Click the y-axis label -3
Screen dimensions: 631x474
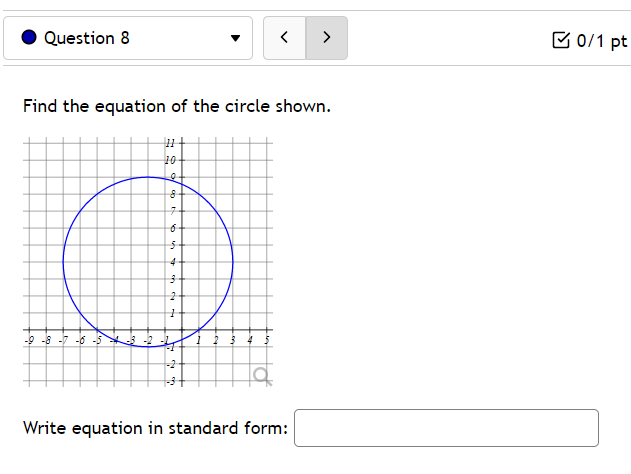click(171, 381)
